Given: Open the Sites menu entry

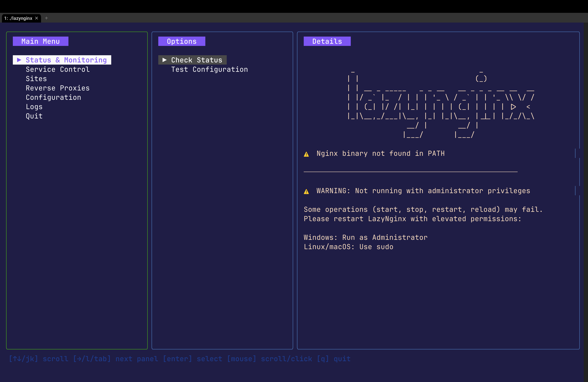Looking at the screenshot, I should [36, 79].
